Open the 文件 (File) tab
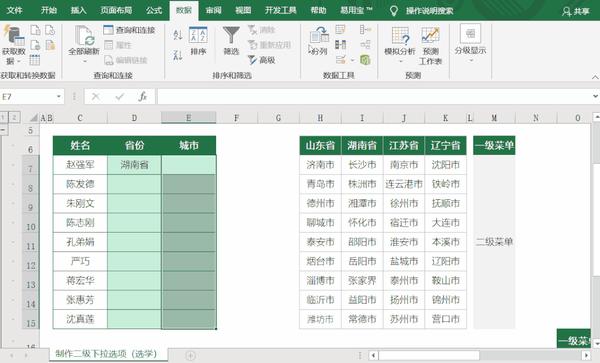This screenshot has height=363, width=600. pos(14,10)
